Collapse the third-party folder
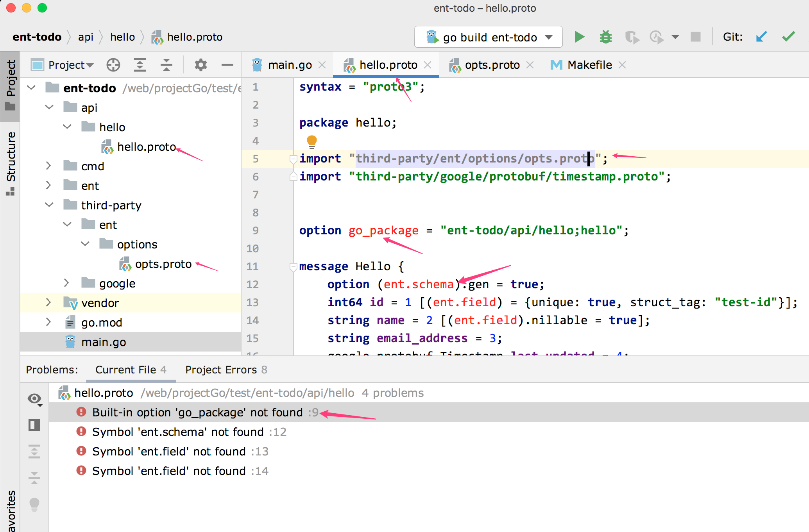The image size is (809, 532). (x=49, y=205)
